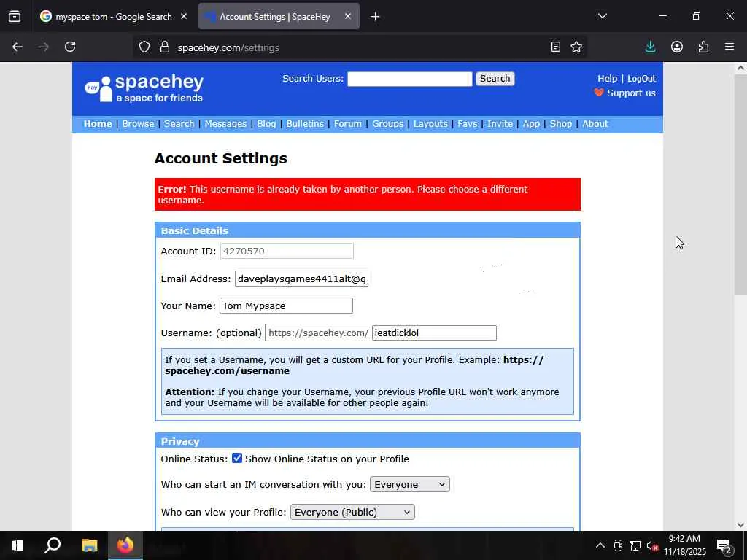Close the myspace tom Google Search tab
This screenshot has height=560, width=747.
tap(184, 16)
